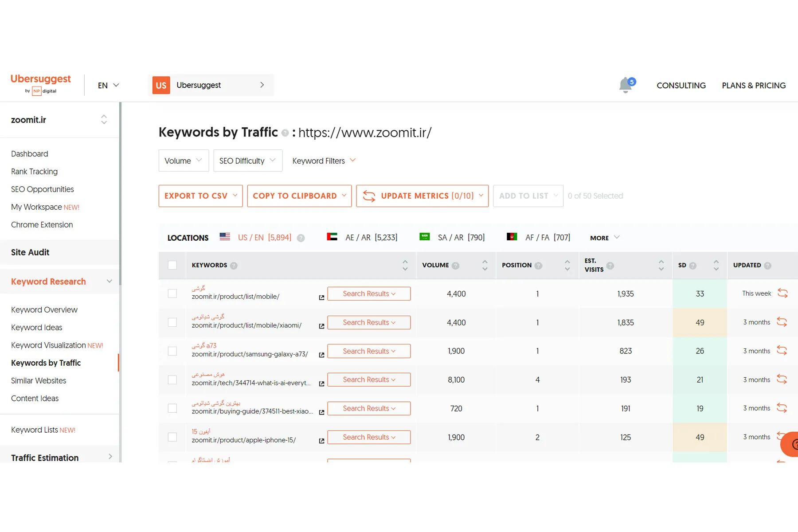
Task: Click refresh icon in the xiaomi keyword row
Action: (782, 322)
